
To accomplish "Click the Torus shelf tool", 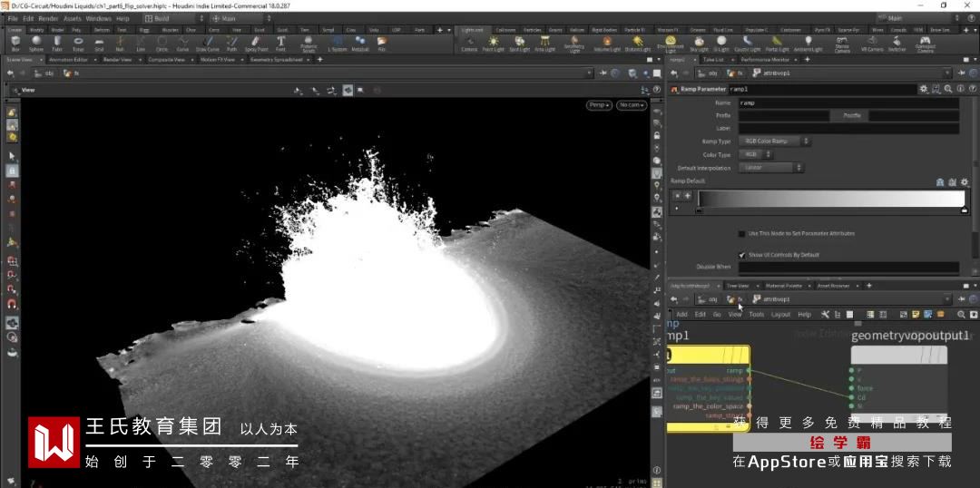I will (78, 43).
